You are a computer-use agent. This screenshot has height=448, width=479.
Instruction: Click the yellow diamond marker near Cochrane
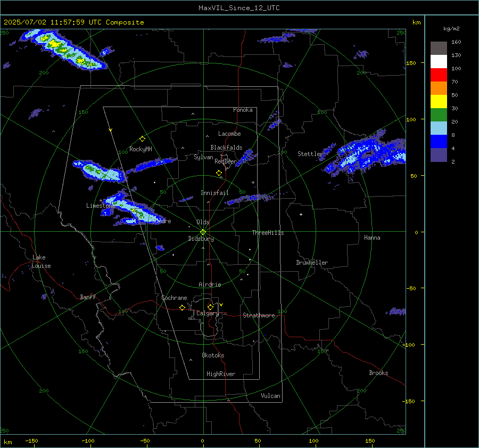click(183, 308)
